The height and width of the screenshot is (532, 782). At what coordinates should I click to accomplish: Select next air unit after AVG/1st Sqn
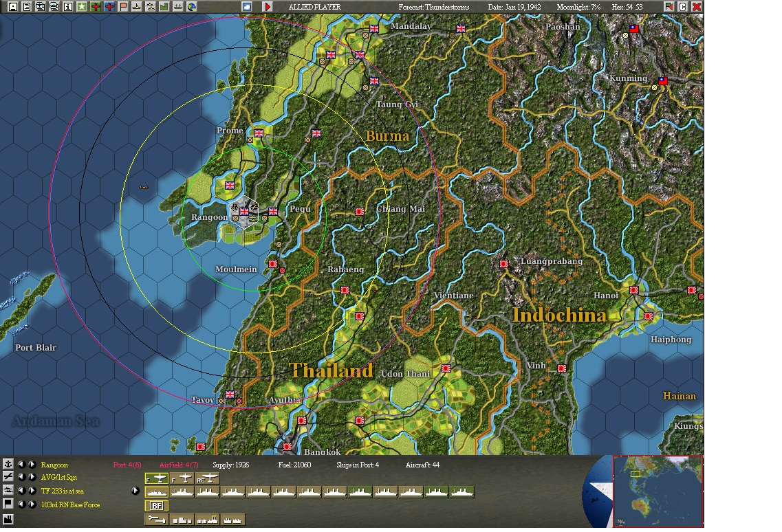[x=32, y=477]
